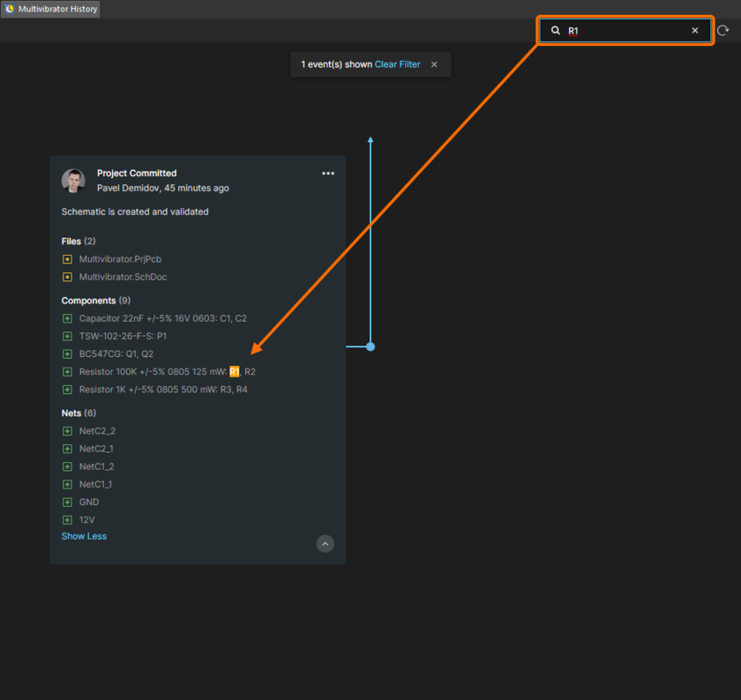Click the green icon beside the 12V net
741x700 pixels.
coord(67,518)
